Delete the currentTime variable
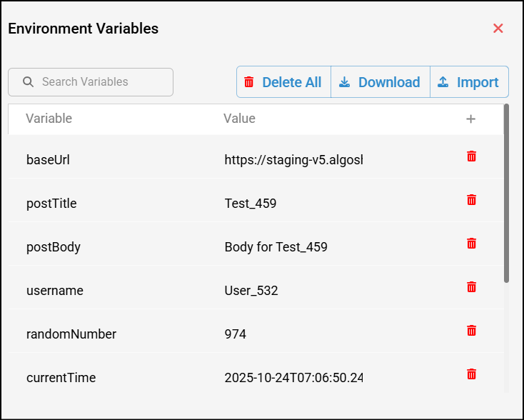524x420 pixels. coord(471,374)
